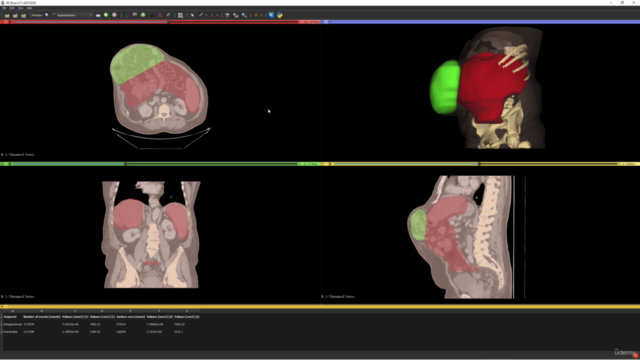Click the Save scene toolbar icon
The width and height of the screenshot is (640, 360).
(23, 15)
